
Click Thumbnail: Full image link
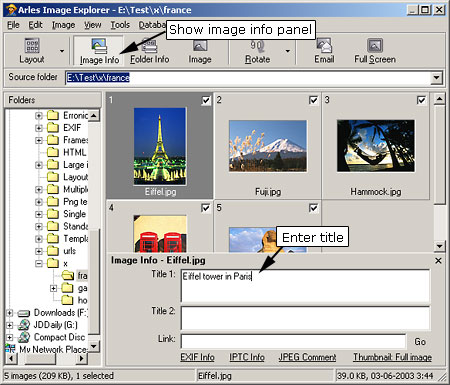click(x=392, y=357)
